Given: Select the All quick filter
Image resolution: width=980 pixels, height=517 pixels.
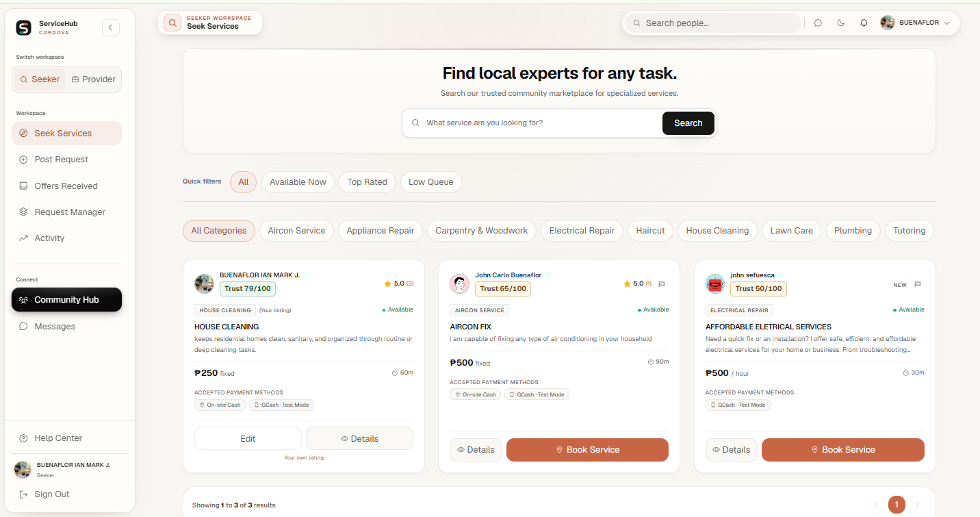Looking at the screenshot, I should 243,182.
